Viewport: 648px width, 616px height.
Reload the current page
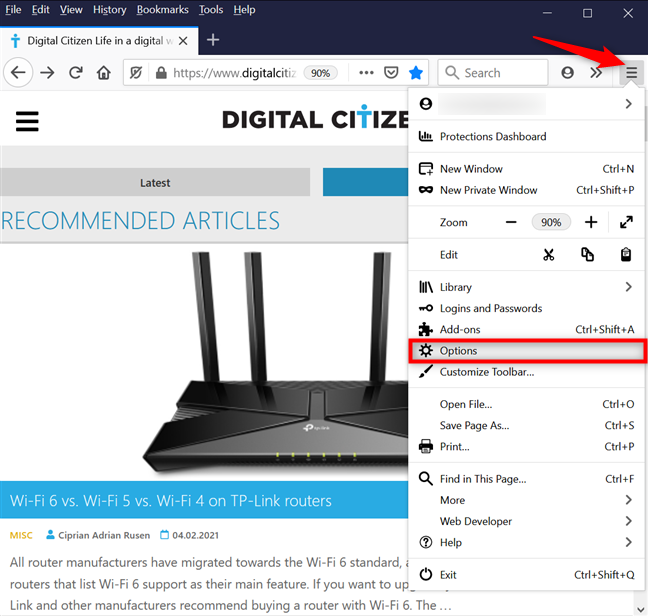coord(76,73)
